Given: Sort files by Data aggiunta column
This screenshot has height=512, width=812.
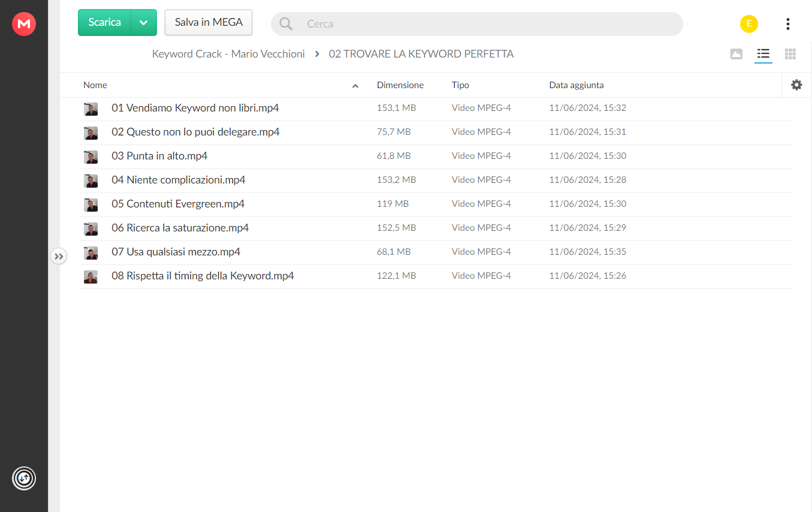Looking at the screenshot, I should pyautogui.click(x=576, y=85).
